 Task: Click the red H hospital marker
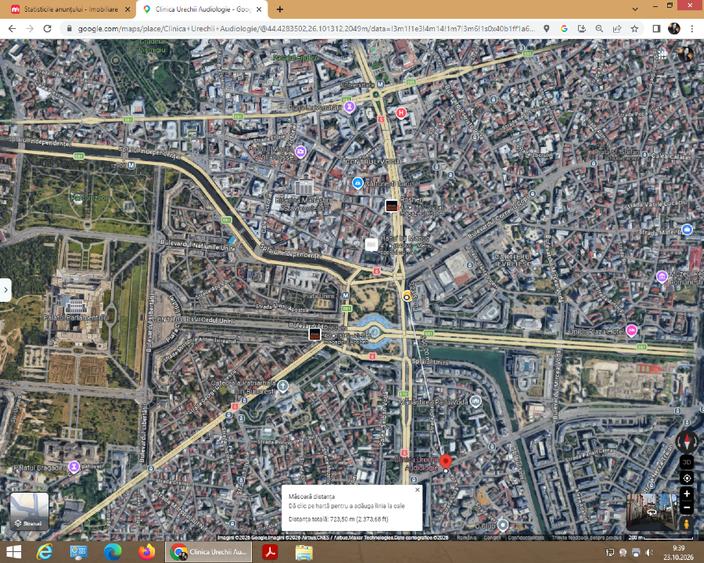[401, 113]
